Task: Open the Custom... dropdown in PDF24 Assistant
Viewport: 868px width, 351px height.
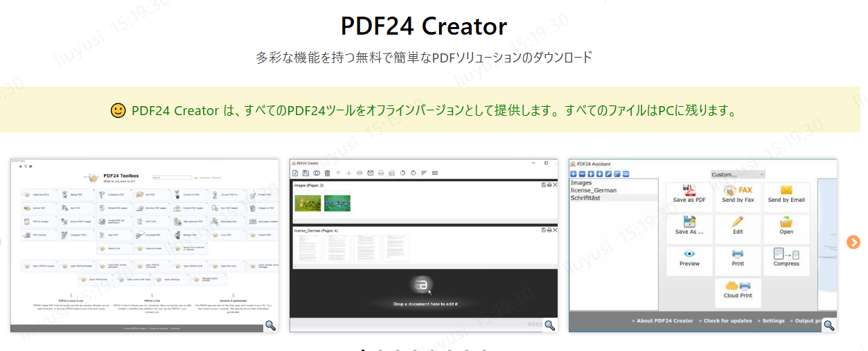Action: [738, 174]
